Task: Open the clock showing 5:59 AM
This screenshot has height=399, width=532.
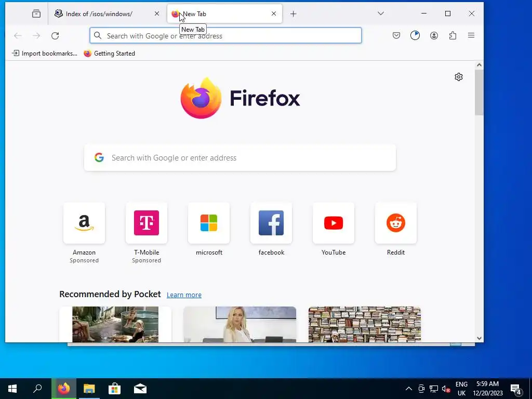Action: [487, 389]
